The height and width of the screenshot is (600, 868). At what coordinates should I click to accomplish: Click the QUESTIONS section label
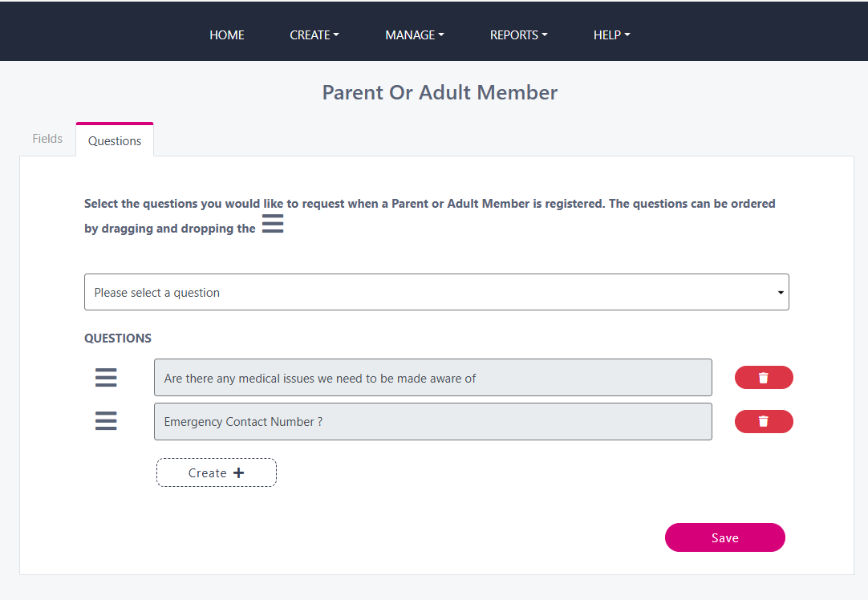[x=118, y=339]
